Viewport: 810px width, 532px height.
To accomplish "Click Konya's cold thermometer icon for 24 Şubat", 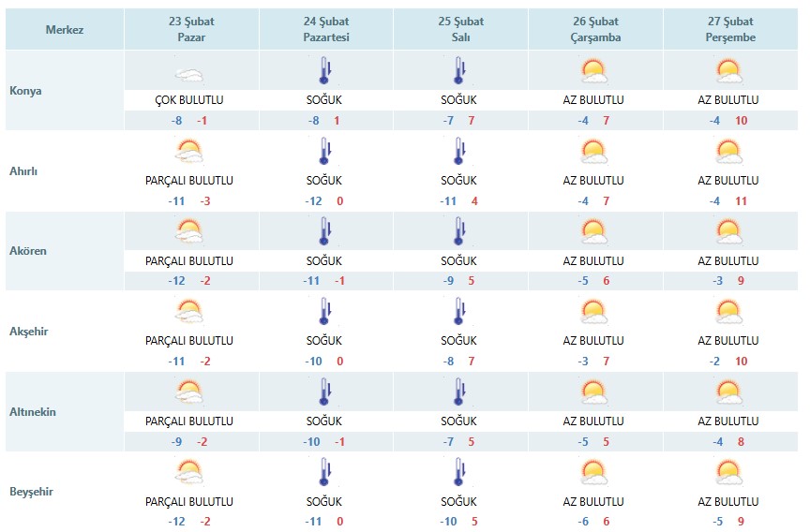I will [x=325, y=70].
